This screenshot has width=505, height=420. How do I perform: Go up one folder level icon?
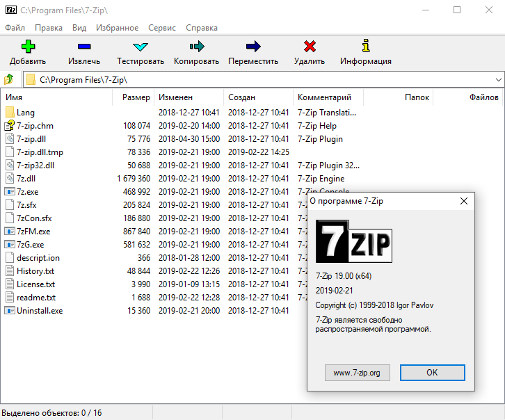click(x=9, y=79)
